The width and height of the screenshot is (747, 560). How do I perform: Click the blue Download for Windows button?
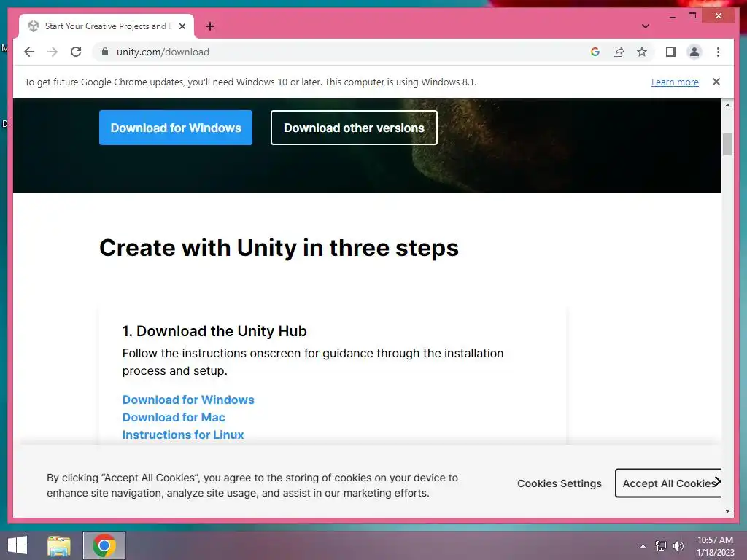tap(176, 128)
